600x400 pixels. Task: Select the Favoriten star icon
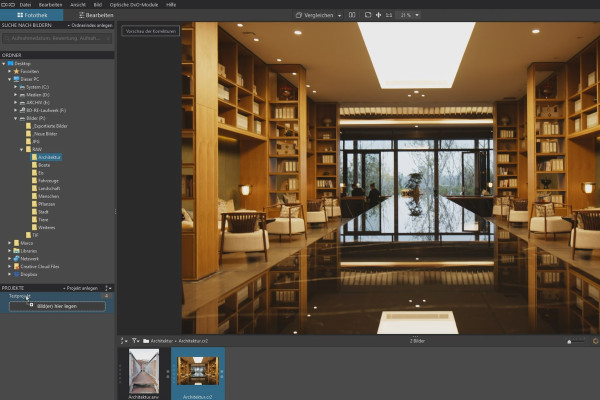[16, 71]
